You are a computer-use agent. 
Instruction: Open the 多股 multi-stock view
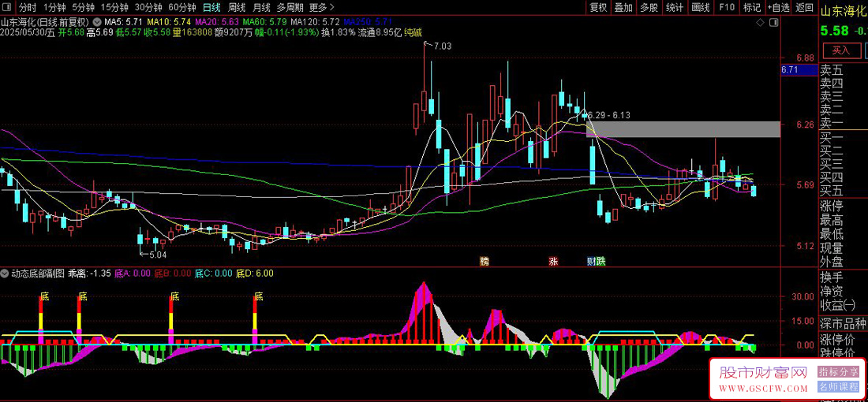(649, 7)
